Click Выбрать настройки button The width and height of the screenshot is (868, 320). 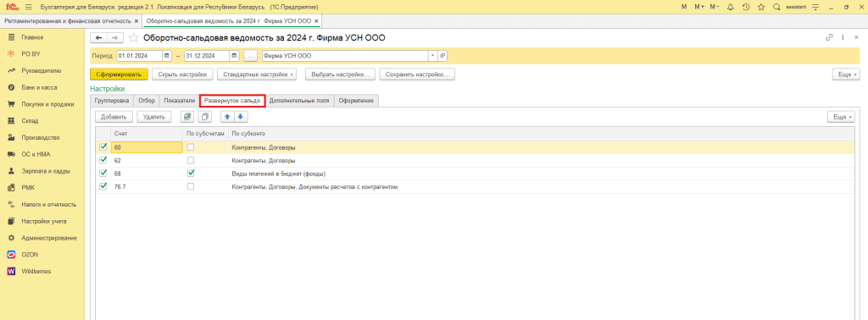click(x=341, y=74)
